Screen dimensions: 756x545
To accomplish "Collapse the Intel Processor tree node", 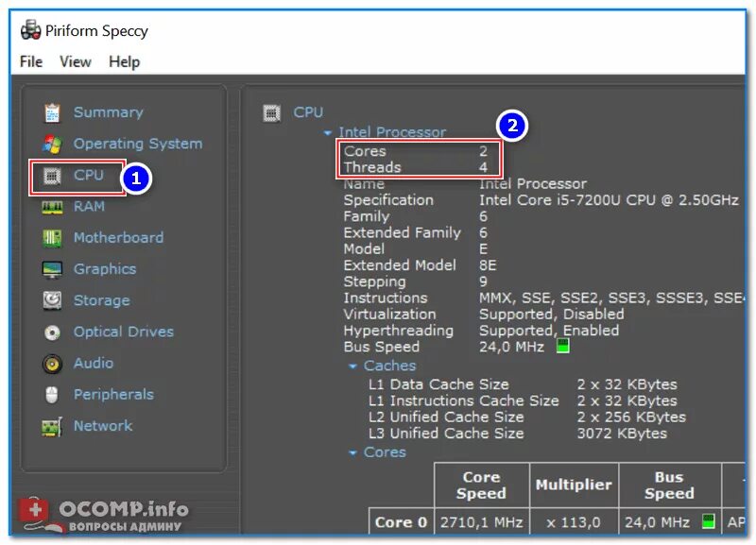I will pyautogui.click(x=327, y=132).
